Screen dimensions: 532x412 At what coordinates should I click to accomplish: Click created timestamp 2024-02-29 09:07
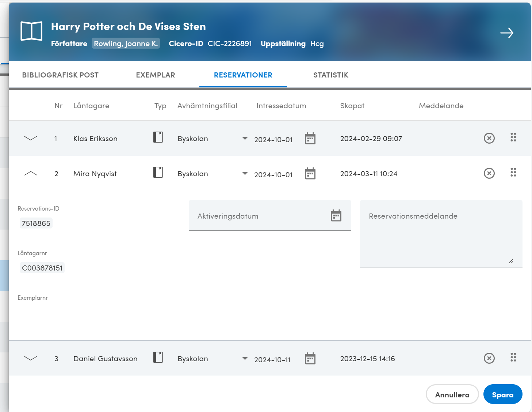[371, 139]
